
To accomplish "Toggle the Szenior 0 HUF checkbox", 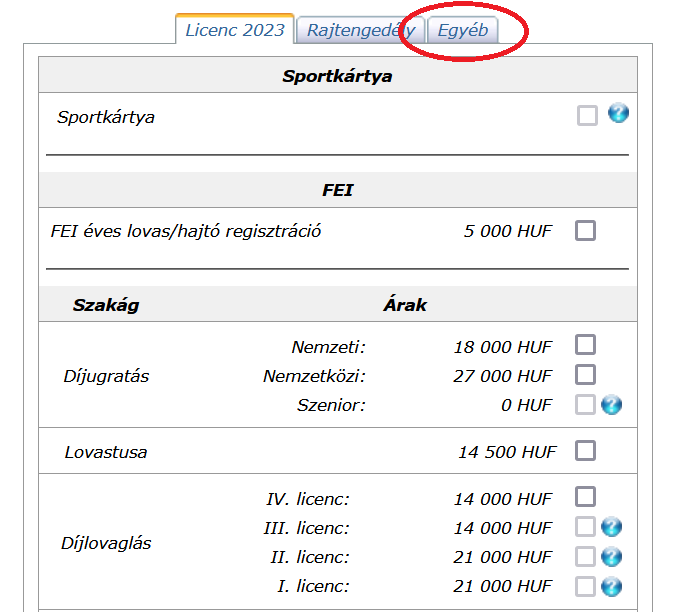I will click(586, 405).
